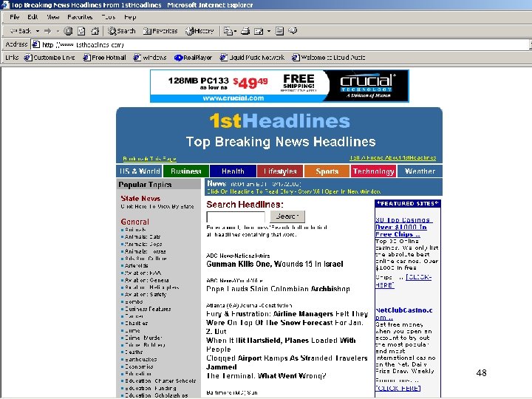
Task: Click the Search Headlines text box
Action: [x=236, y=216]
